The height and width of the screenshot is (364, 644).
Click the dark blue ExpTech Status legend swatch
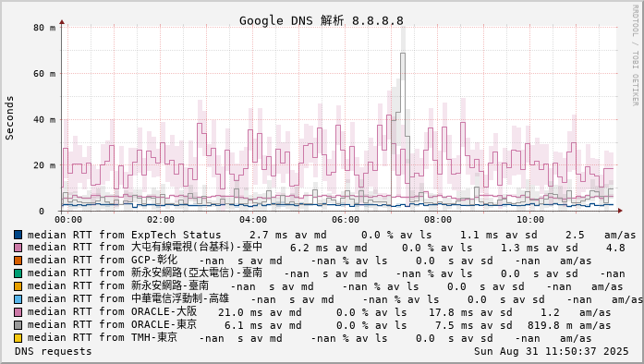click(18, 235)
